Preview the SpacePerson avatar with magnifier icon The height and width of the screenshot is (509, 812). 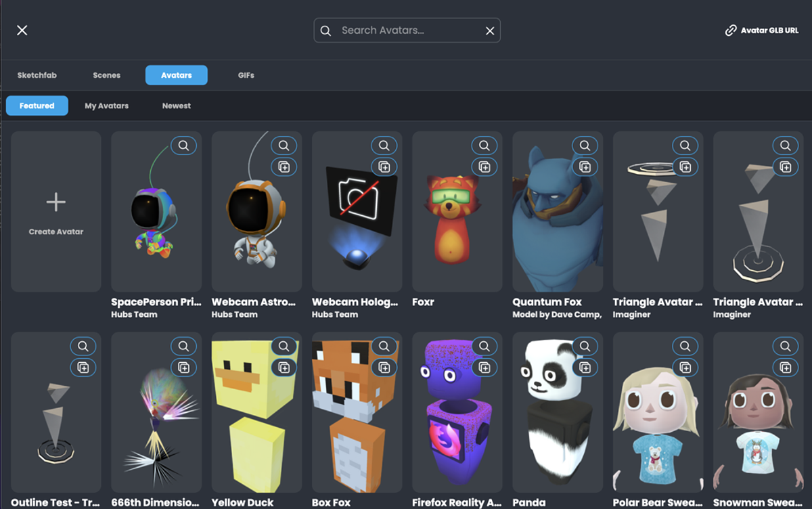coord(183,146)
